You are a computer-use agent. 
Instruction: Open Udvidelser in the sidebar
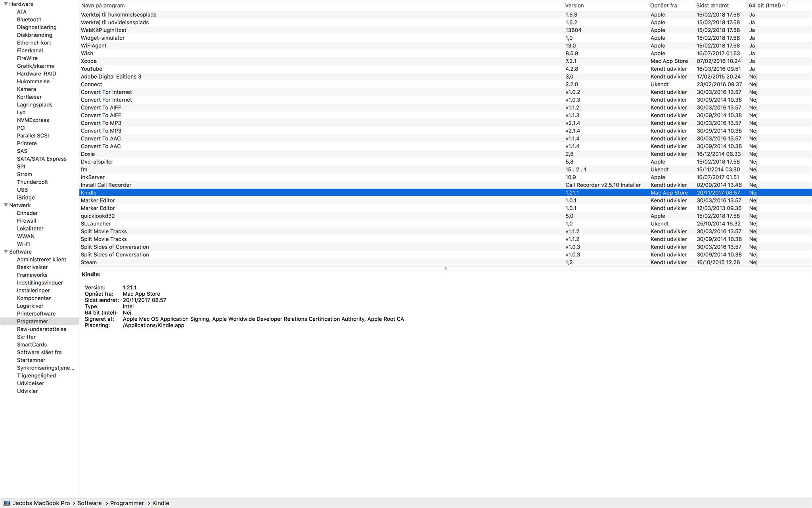(31, 383)
